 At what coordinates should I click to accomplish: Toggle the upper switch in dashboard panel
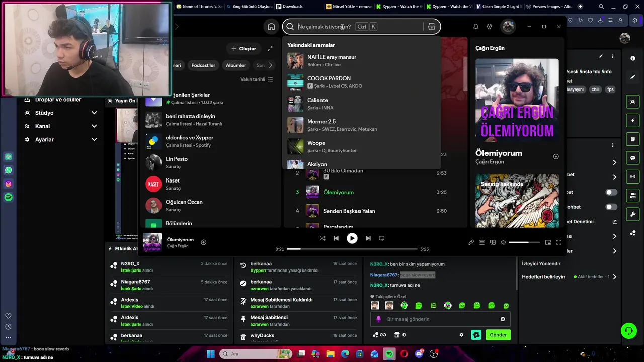(611, 192)
